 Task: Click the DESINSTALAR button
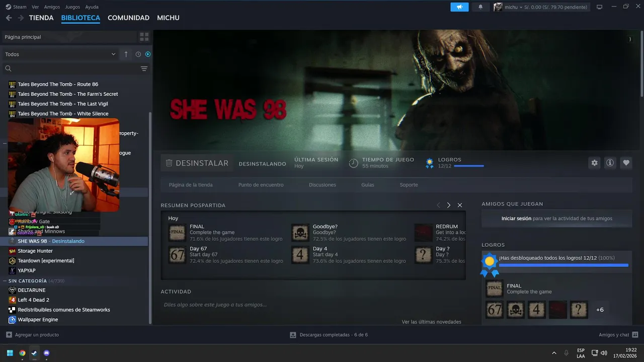click(197, 163)
